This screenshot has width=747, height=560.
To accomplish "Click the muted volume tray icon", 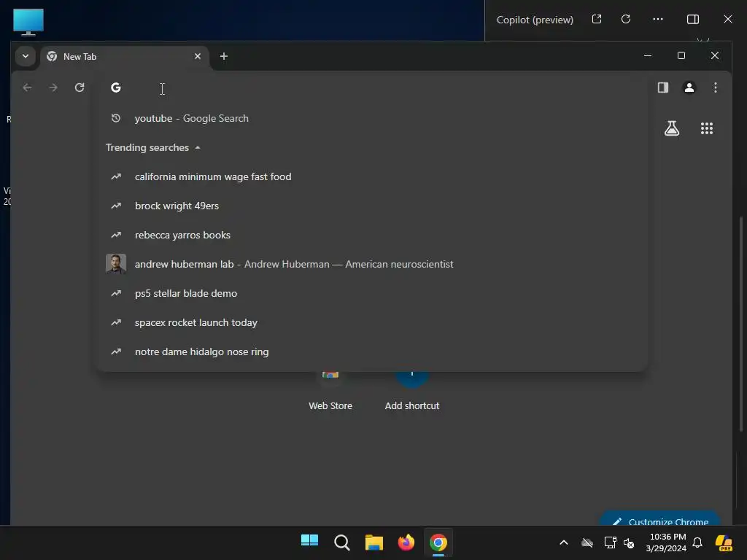I will (629, 542).
